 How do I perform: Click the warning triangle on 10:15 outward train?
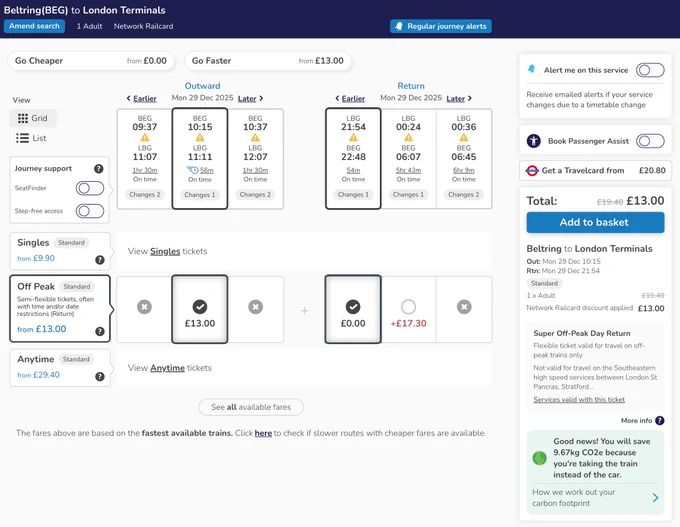(200, 137)
